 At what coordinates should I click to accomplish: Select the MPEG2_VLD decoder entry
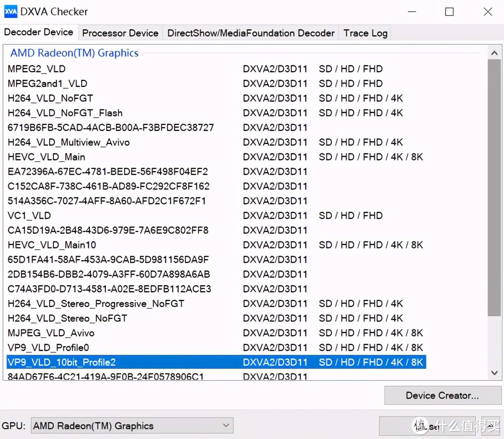coord(37,69)
